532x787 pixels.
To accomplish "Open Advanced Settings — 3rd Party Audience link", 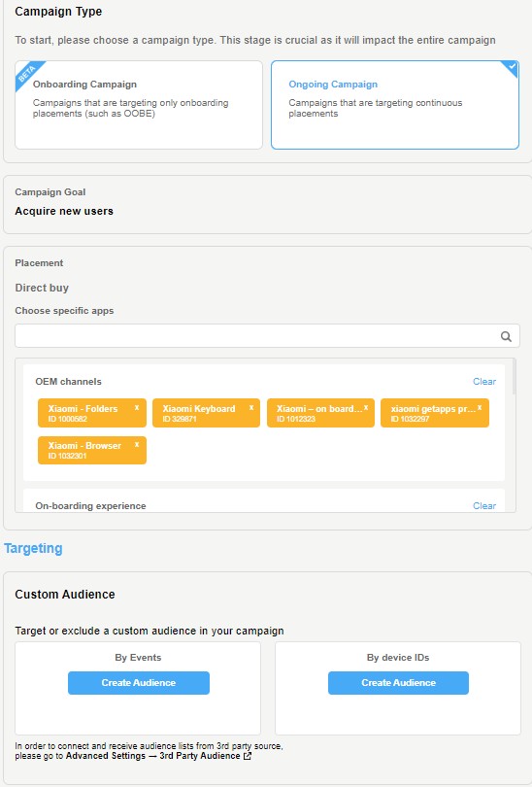I will 153,756.
